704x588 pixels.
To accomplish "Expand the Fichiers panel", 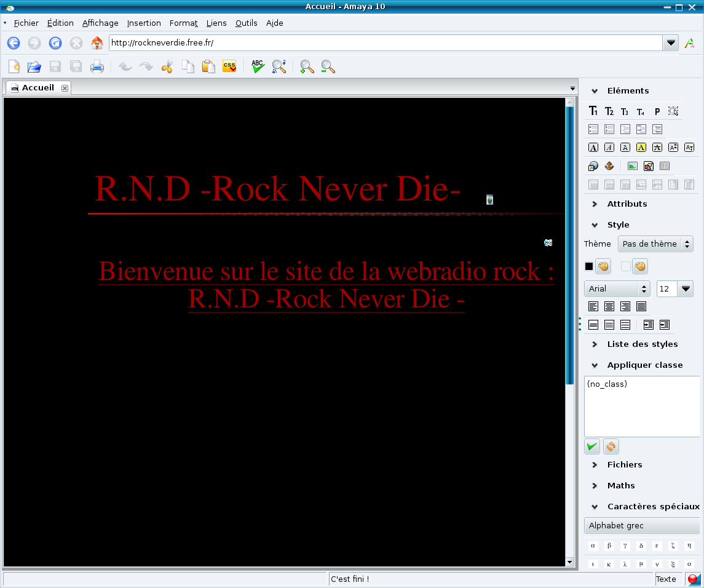I will 595,464.
